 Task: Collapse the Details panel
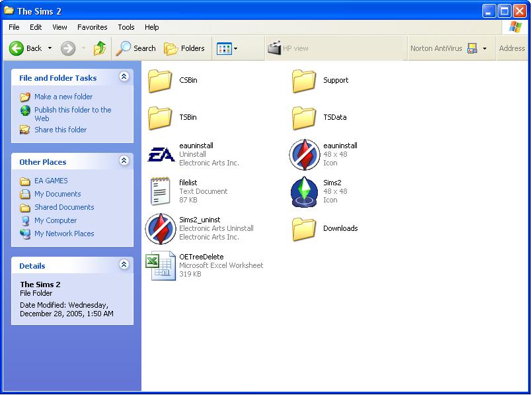click(124, 265)
